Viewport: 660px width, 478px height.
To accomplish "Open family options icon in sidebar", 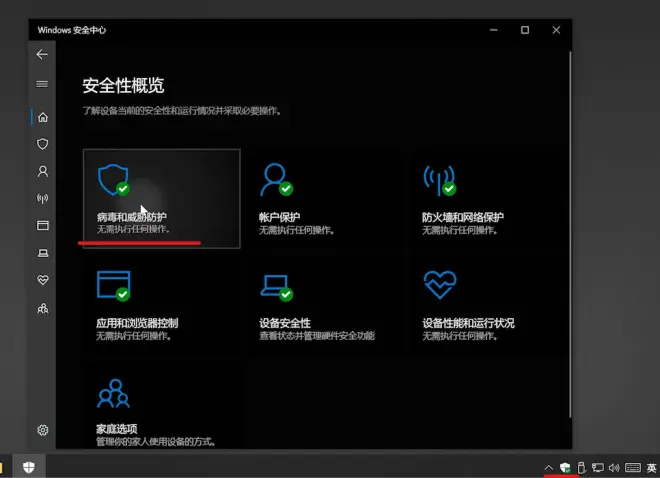I will click(x=43, y=308).
